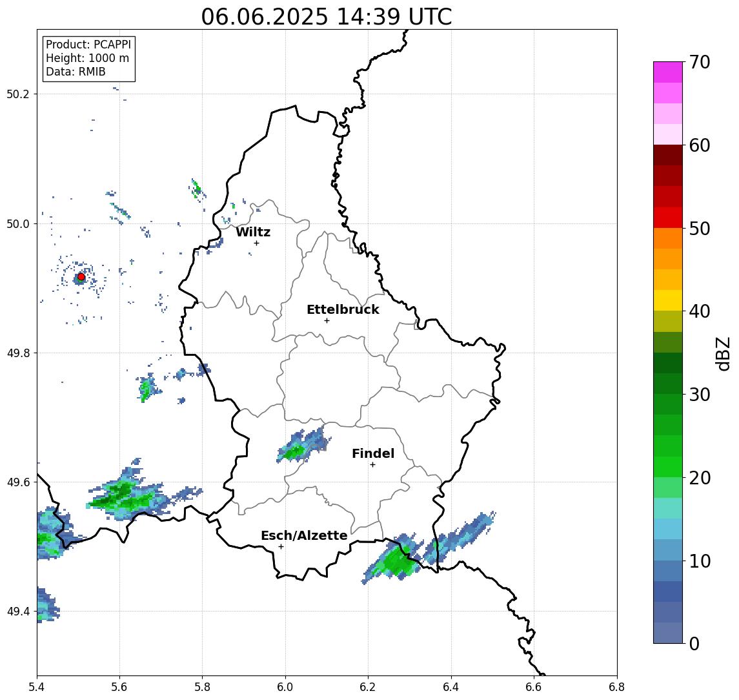
Task: Click the 60 tick on colorbar
Action: (x=700, y=145)
